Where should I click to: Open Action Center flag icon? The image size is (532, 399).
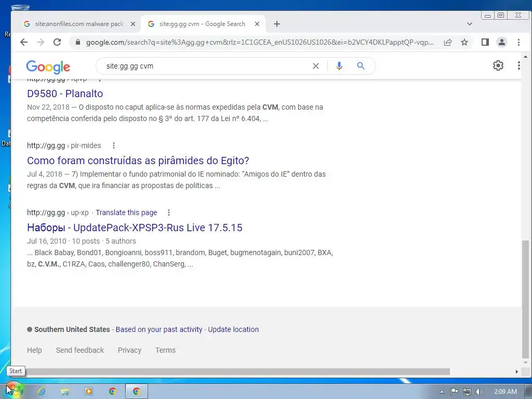point(454,392)
